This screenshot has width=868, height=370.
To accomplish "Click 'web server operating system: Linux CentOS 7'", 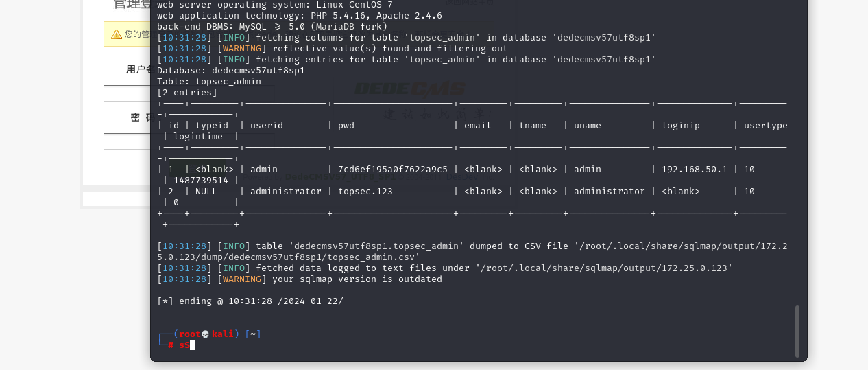I will click(x=275, y=5).
